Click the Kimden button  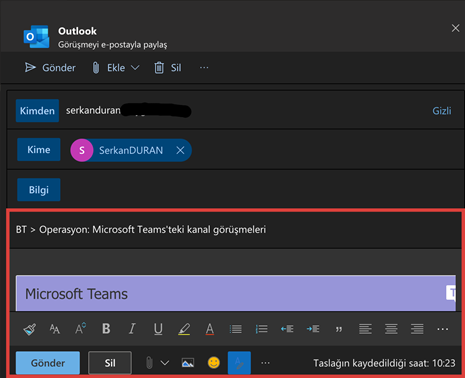(37, 110)
